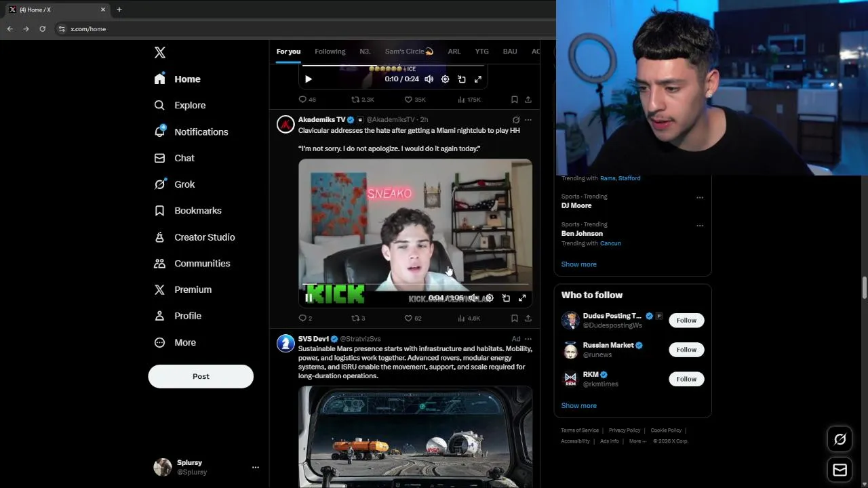Like the Akademiks post with 62 likes

point(413,318)
